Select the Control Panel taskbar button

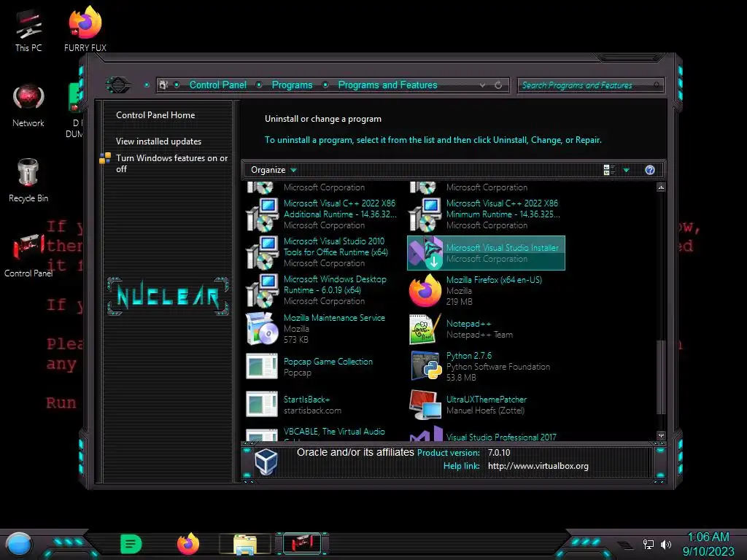pos(302,543)
